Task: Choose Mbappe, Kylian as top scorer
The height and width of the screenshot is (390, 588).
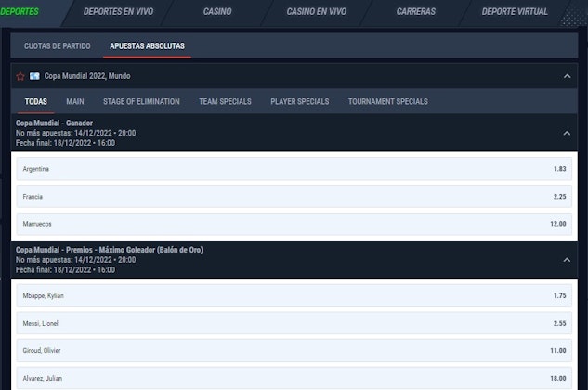Action: tap(294, 295)
